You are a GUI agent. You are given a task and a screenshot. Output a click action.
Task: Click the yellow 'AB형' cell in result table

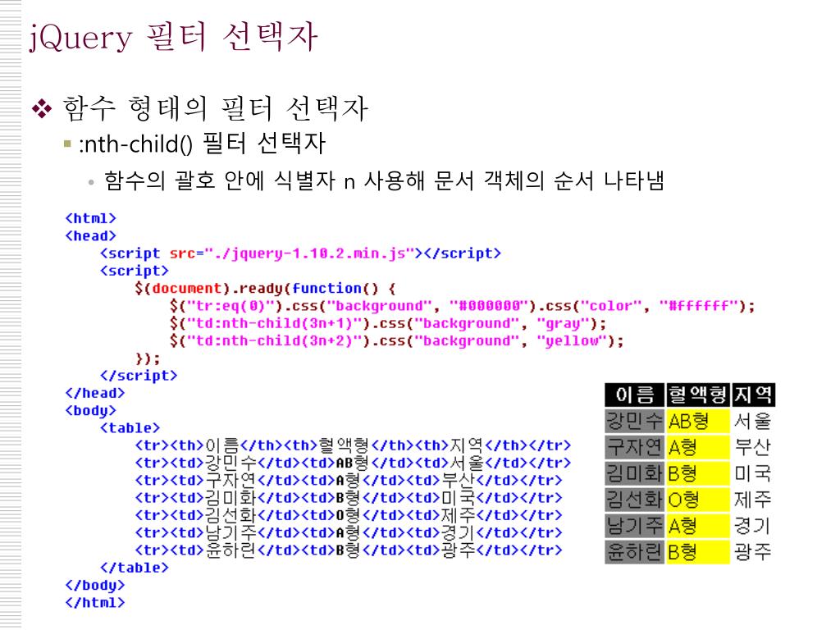tap(698, 421)
